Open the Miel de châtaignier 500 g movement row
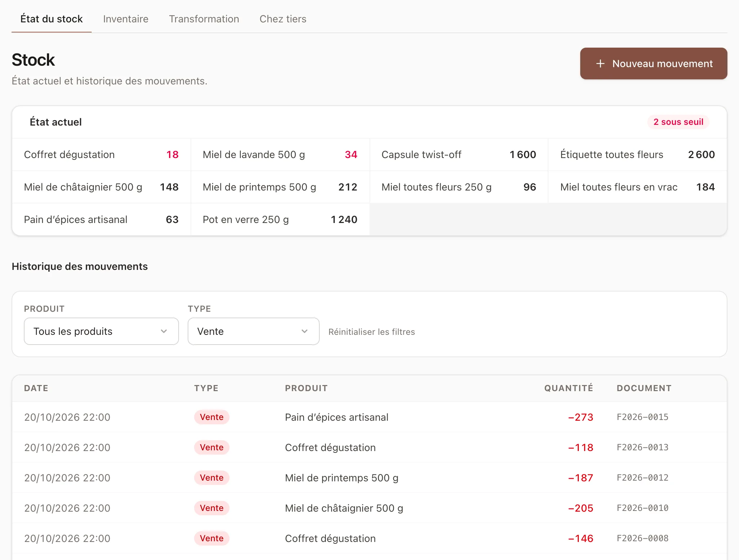Image resolution: width=739 pixels, height=560 pixels. tap(369, 508)
